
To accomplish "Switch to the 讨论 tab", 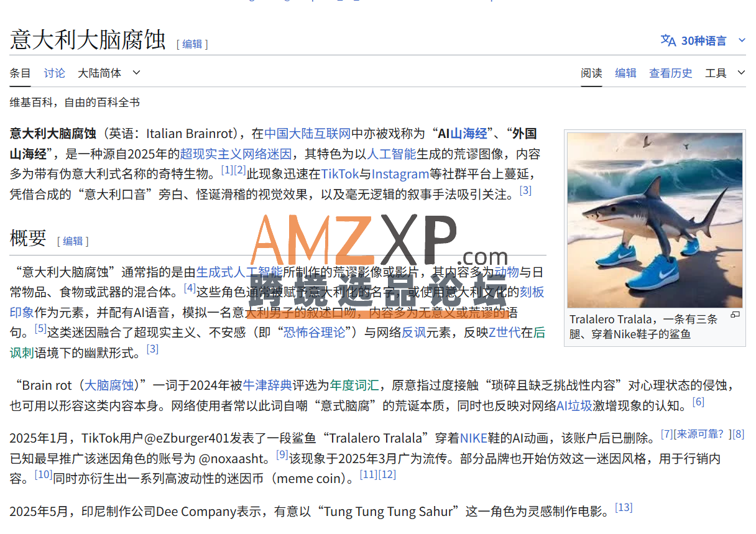I will click(x=54, y=73).
